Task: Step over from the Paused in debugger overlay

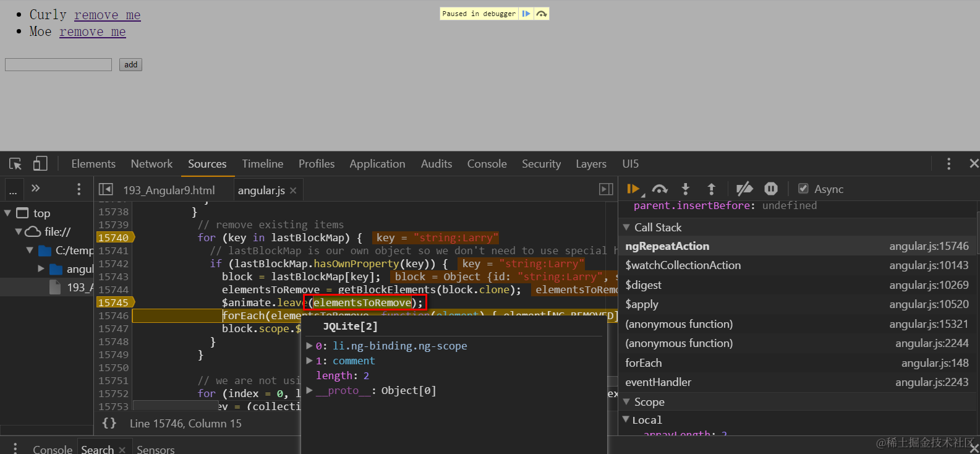Action: (542, 14)
